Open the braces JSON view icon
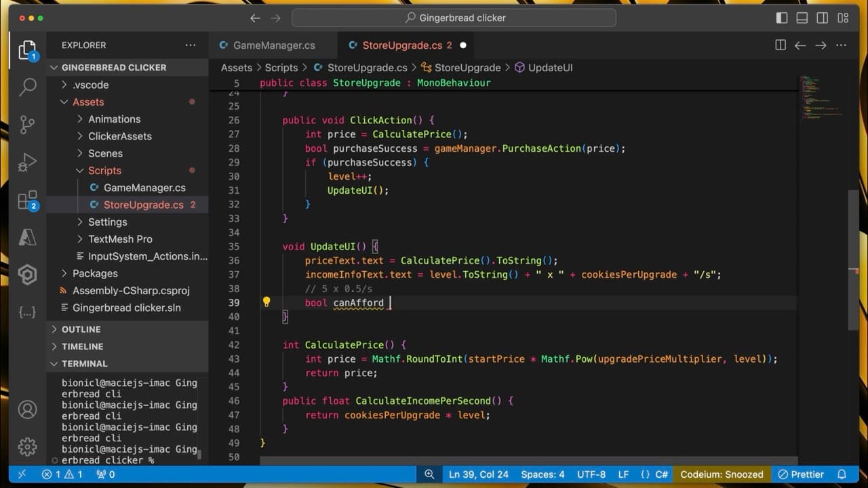The height and width of the screenshot is (488, 868). click(x=27, y=312)
